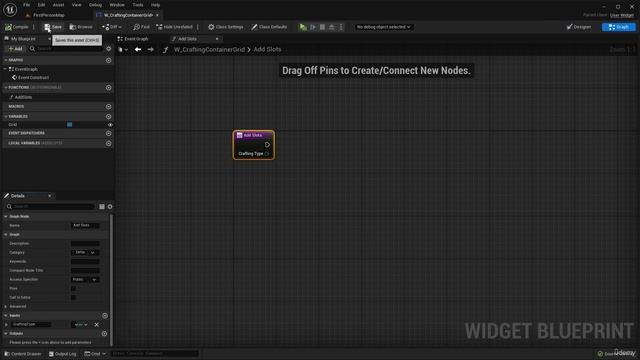Remove the CraftingType input parameter
Image resolution: width=640 pixels, height=360 pixels.
point(97,325)
